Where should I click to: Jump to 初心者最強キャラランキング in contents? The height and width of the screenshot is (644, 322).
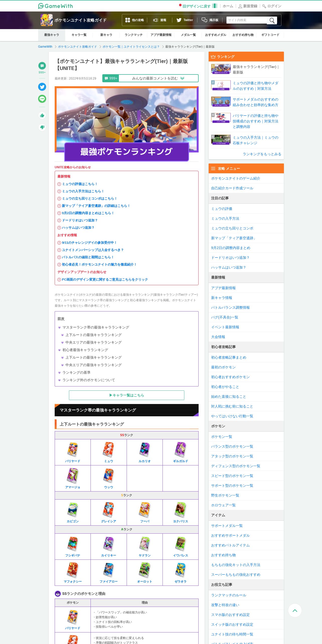click(85, 350)
